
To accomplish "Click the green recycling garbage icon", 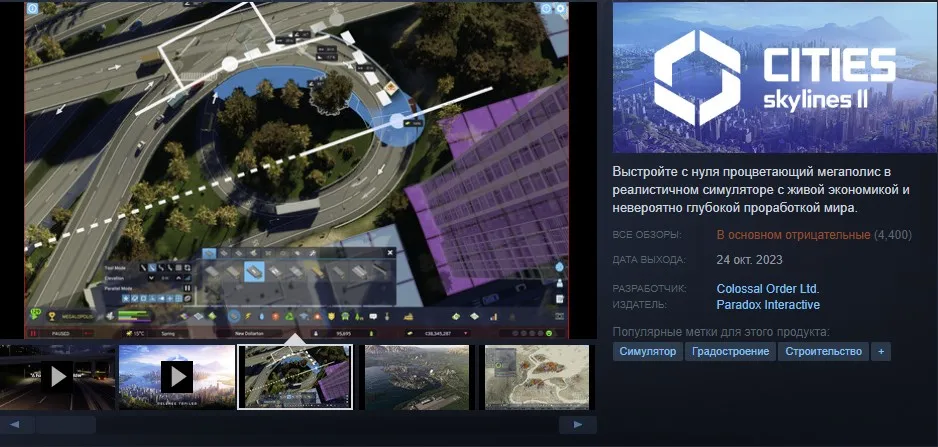I will pos(290,316).
